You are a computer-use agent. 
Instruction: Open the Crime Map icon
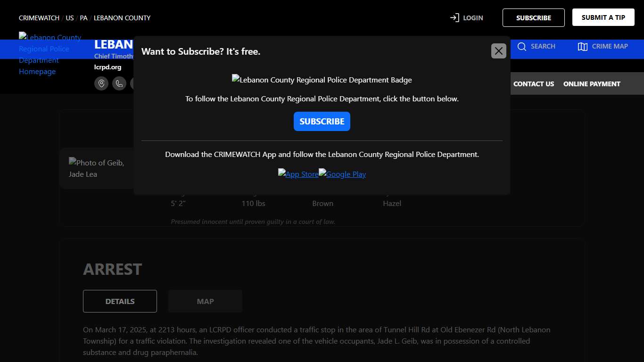(583, 46)
